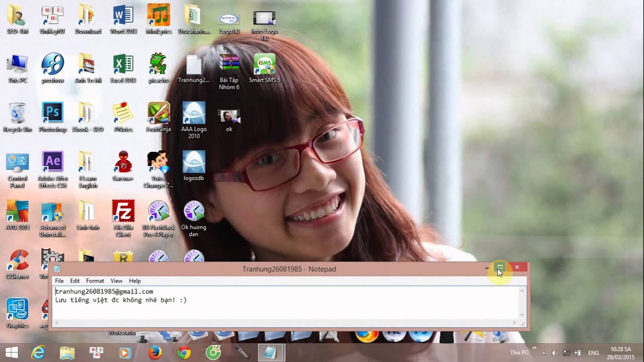Open Firefox from the taskbar
Screen dimensions: 644x362
[x=155, y=352]
